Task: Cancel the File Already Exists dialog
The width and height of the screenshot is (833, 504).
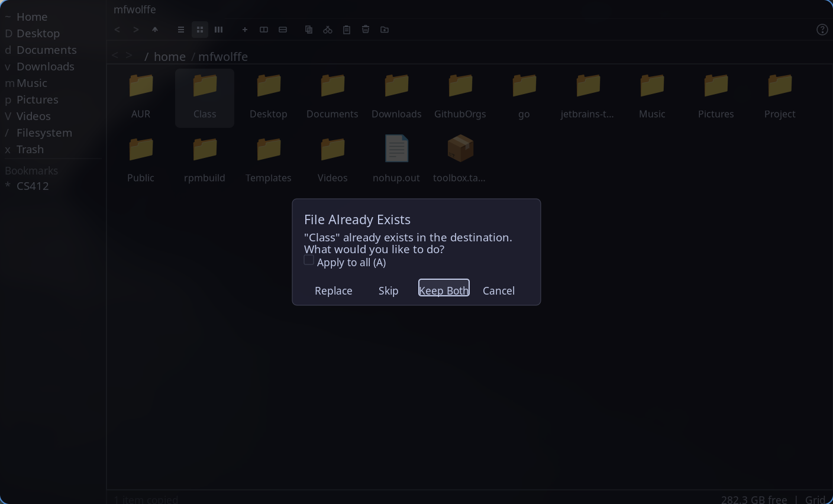Action: coord(498,290)
